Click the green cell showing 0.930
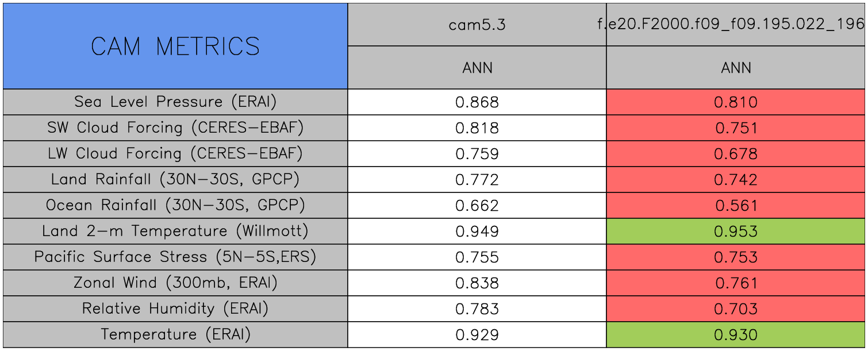The image size is (868, 351). [736, 335]
